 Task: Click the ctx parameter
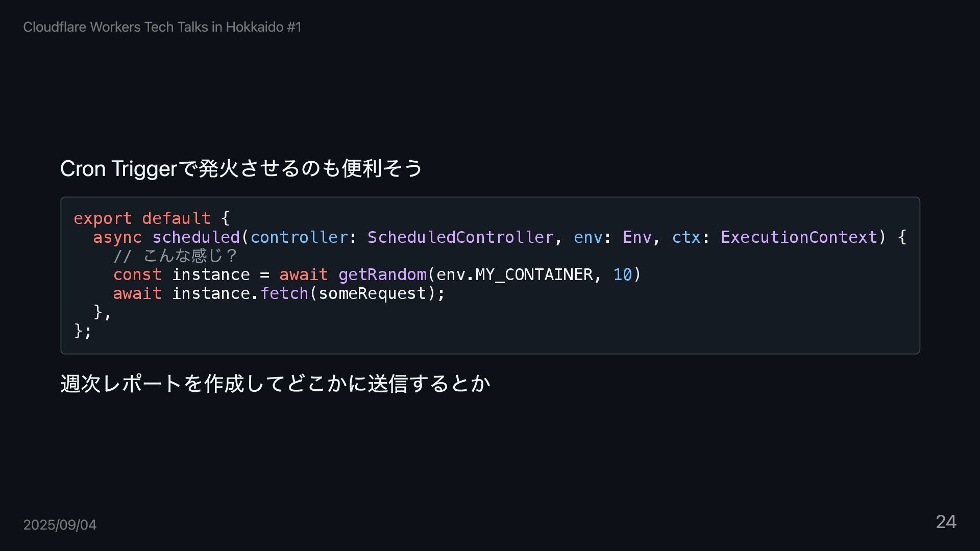(687, 237)
